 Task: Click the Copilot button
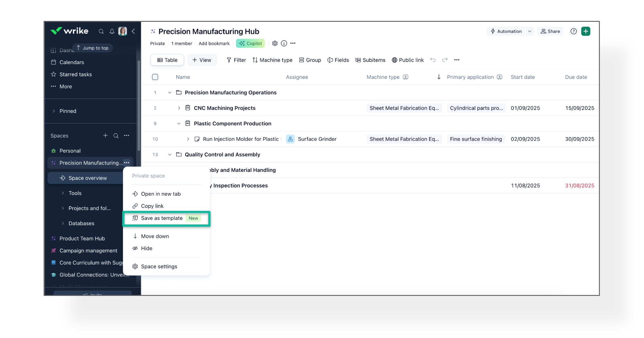(x=250, y=43)
